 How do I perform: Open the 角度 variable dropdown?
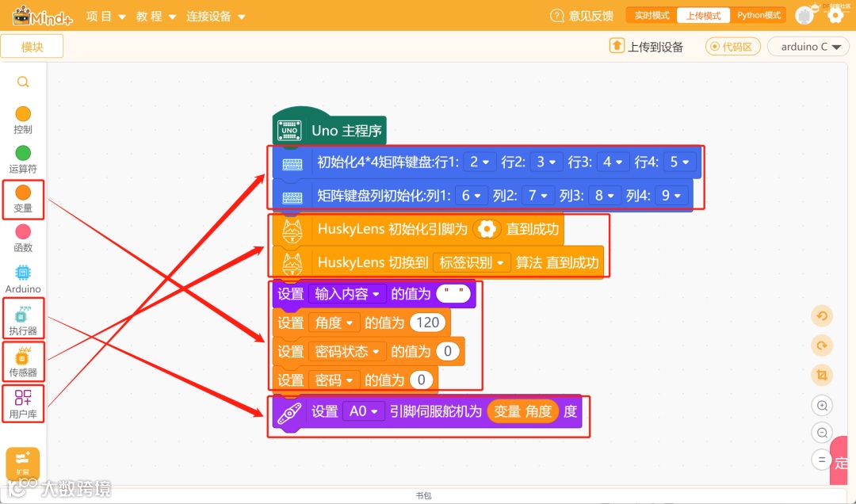334,323
